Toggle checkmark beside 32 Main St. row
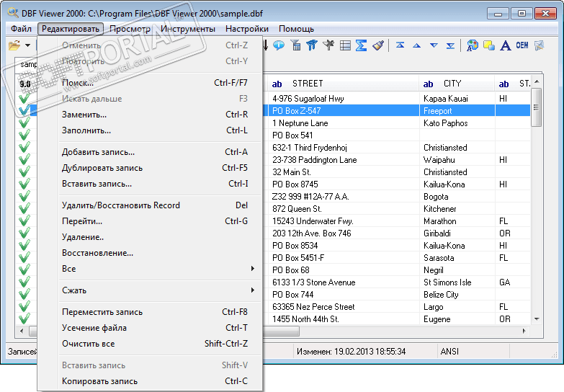This screenshot has width=564, height=392. pos(24,171)
